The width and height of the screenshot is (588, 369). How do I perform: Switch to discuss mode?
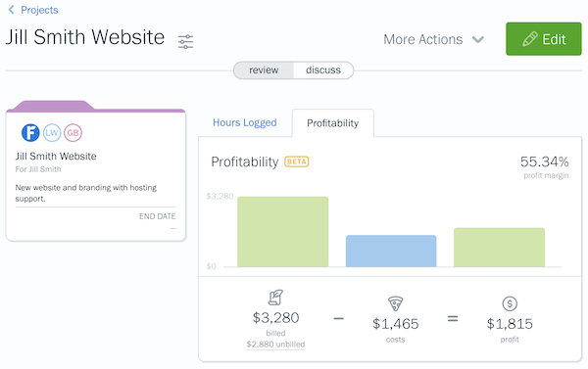(323, 70)
